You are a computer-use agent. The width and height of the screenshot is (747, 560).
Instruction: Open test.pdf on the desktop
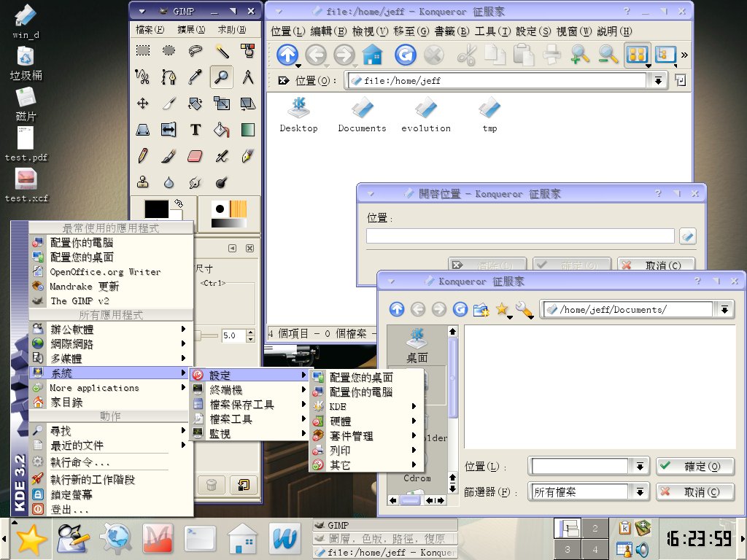pos(26,144)
